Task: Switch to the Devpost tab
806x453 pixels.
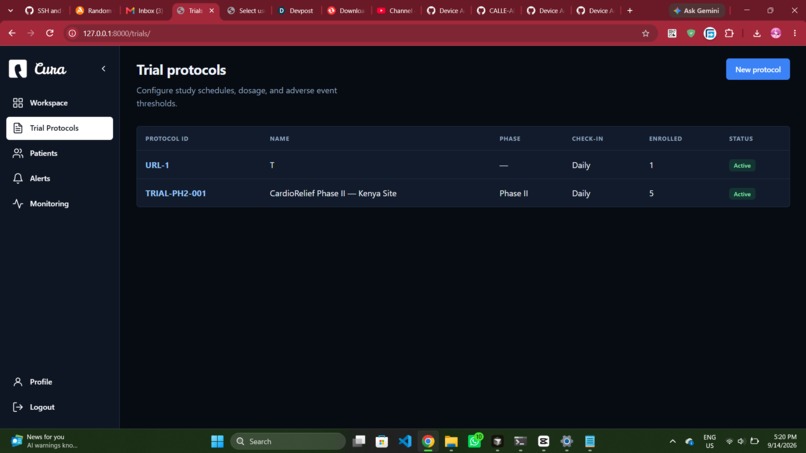Action: click(296, 11)
